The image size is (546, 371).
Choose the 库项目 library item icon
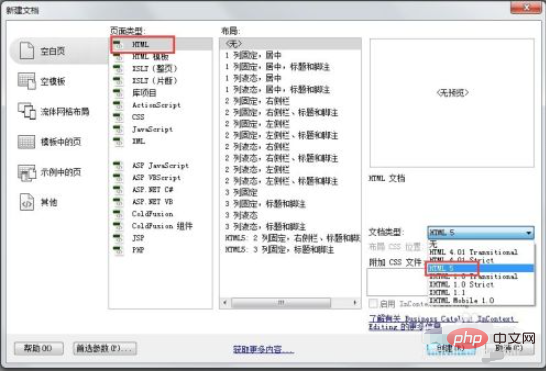pos(118,93)
